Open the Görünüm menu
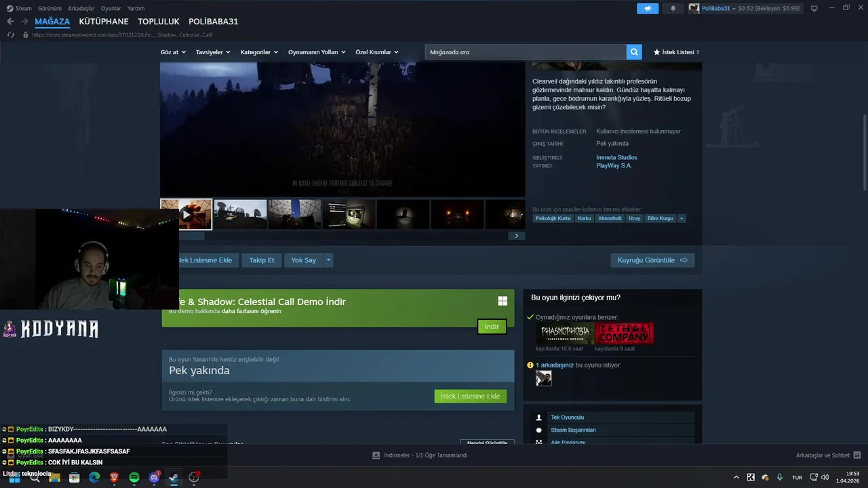Viewport: 868px width, 488px height. click(50, 8)
